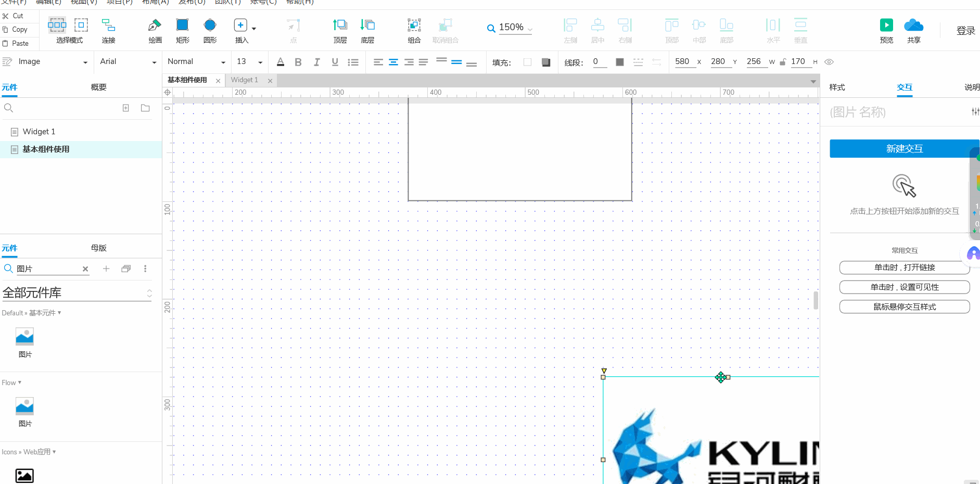This screenshot has height=484, width=980.
Task: Open the 母版 masters tab
Action: (x=98, y=248)
